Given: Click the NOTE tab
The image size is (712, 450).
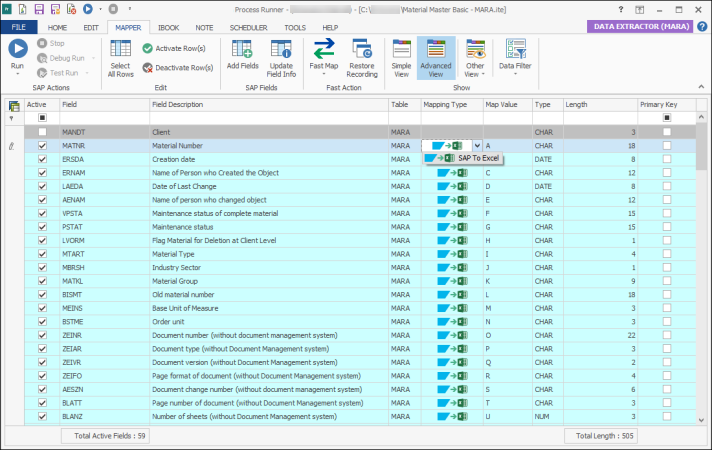Looking at the screenshot, I should pos(204,28).
